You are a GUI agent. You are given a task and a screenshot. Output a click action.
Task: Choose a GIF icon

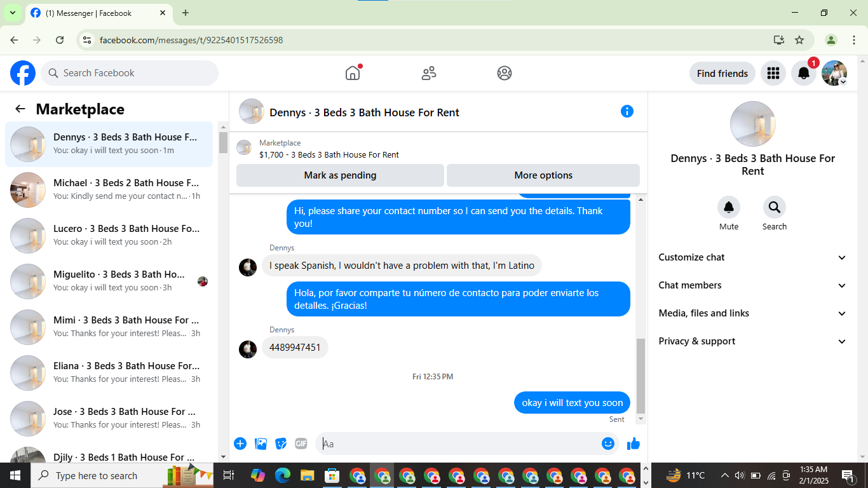tap(301, 444)
